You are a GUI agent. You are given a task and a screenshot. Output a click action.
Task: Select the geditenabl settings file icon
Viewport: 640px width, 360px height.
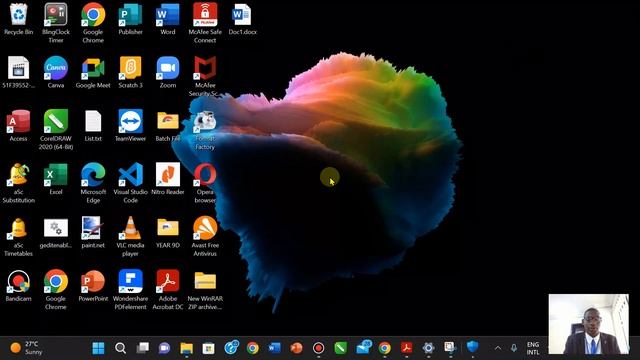click(x=56, y=233)
